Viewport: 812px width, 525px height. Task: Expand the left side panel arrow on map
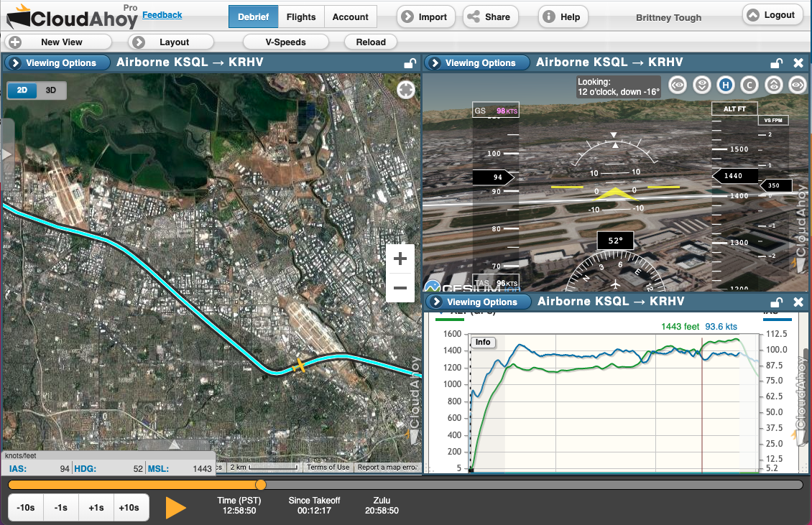click(6, 154)
